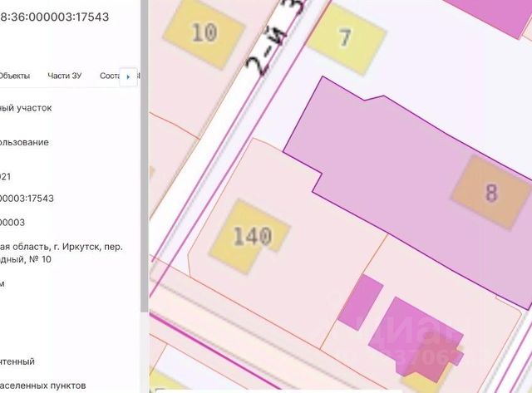Viewport: 532px width, 393px height.
Task: Select building number 8 on the map
Action: tap(491, 192)
